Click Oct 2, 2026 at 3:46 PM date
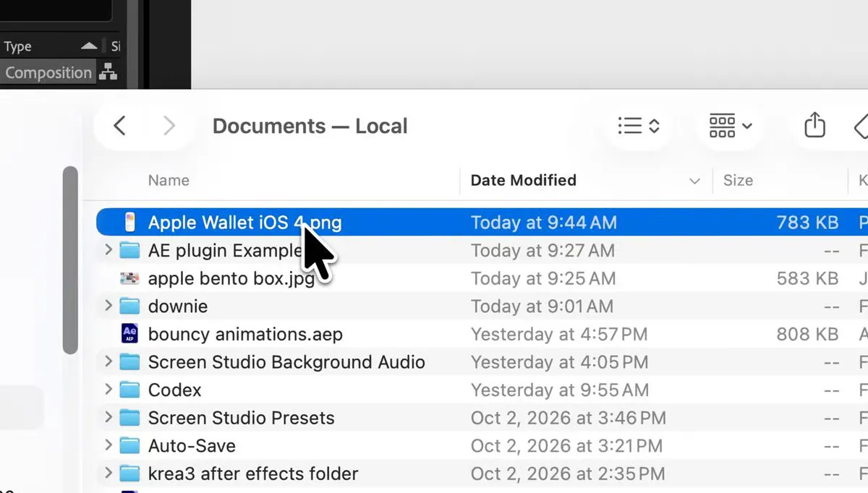This screenshot has width=868, height=493. (569, 418)
